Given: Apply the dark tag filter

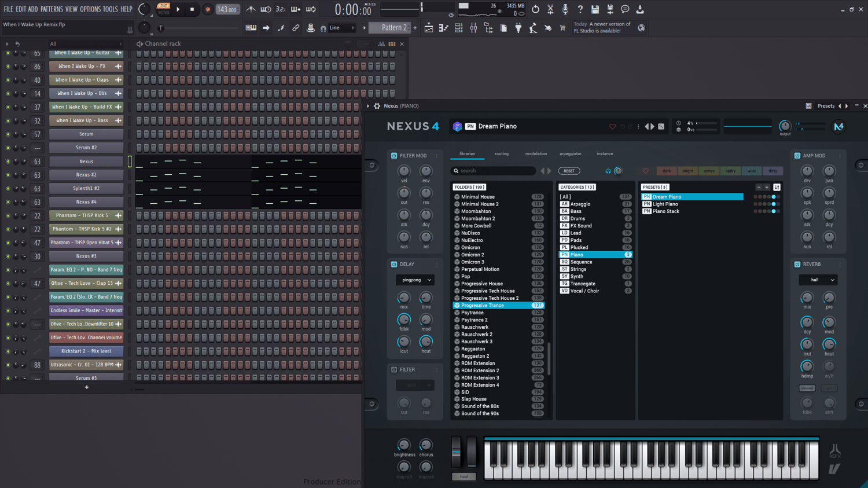Looking at the screenshot, I should pos(667,171).
